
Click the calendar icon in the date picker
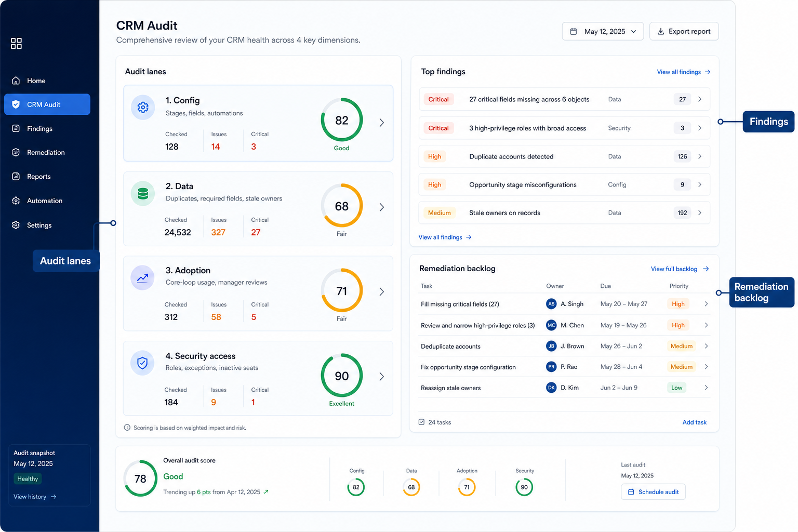(574, 31)
